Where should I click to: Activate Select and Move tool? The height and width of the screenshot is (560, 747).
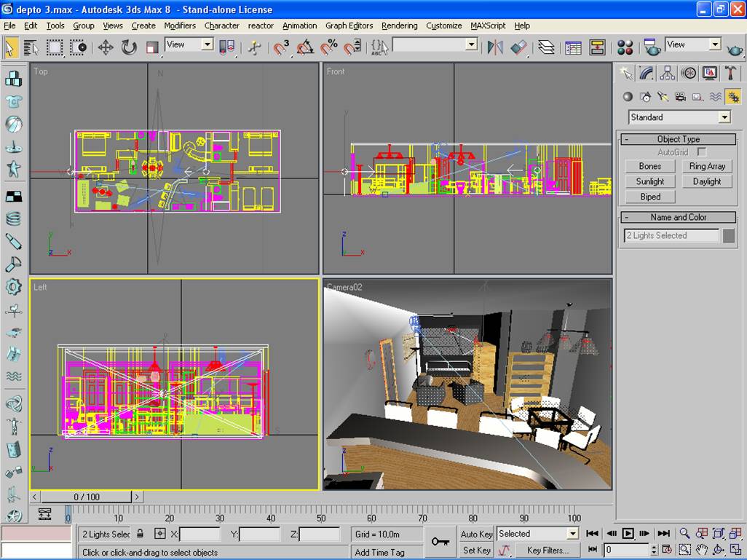(x=106, y=47)
